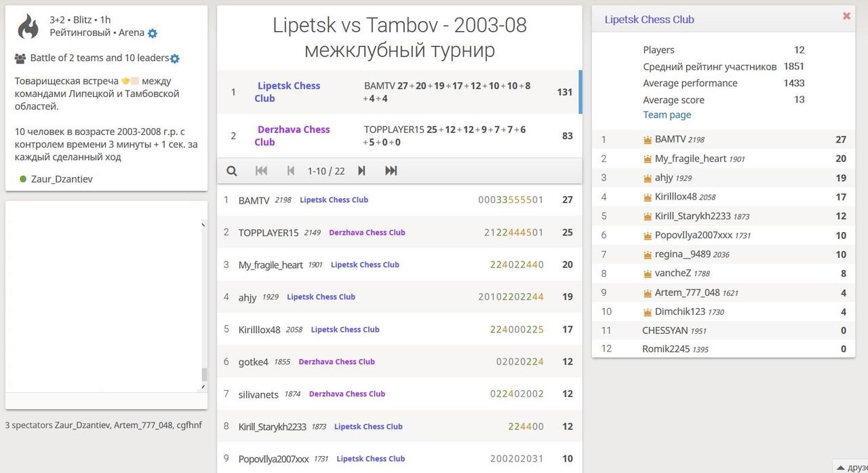The width and height of the screenshot is (868, 473).
Task: Open the Team page link
Action: pos(667,115)
